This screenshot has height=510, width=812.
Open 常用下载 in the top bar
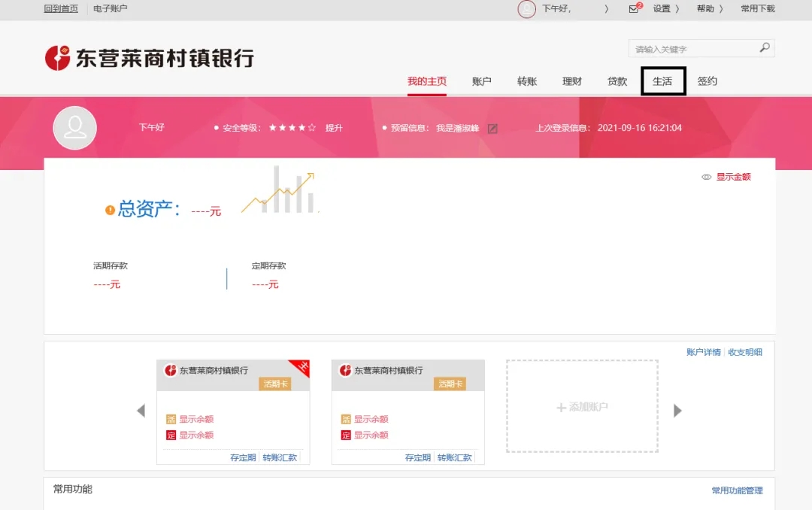pyautogui.click(x=758, y=9)
